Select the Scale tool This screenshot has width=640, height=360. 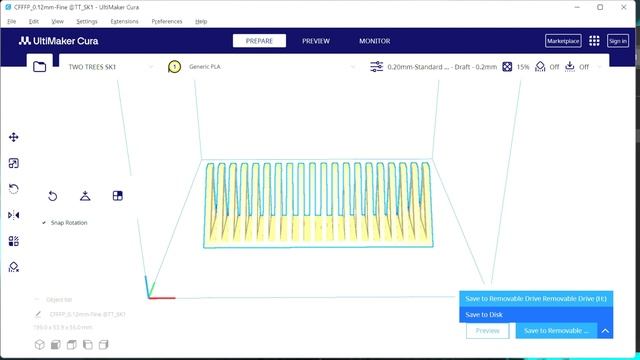13,163
